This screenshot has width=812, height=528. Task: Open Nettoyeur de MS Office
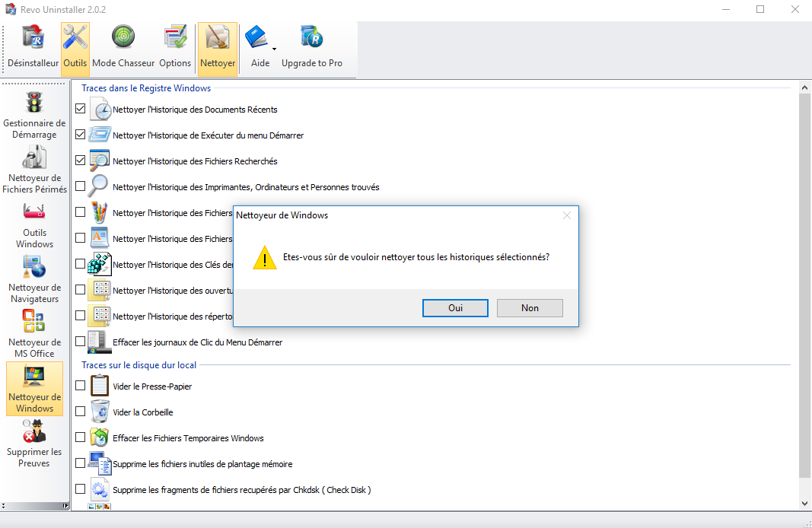pos(34,335)
